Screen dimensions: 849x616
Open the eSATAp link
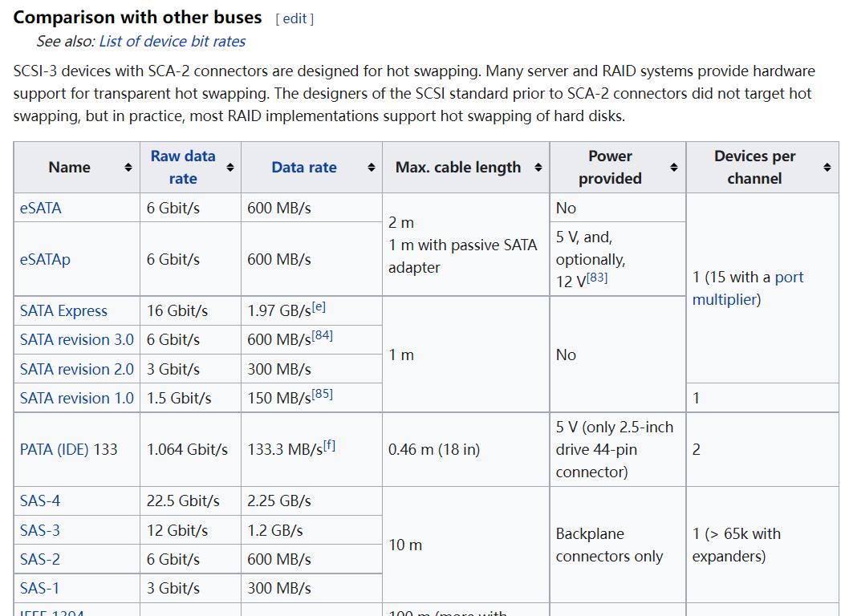tap(45, 259)
